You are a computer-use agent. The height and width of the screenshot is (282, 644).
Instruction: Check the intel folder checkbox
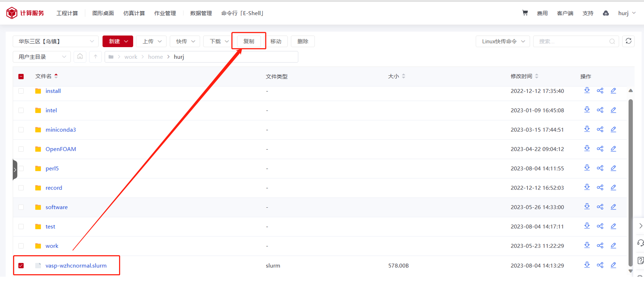coord(21,110)
